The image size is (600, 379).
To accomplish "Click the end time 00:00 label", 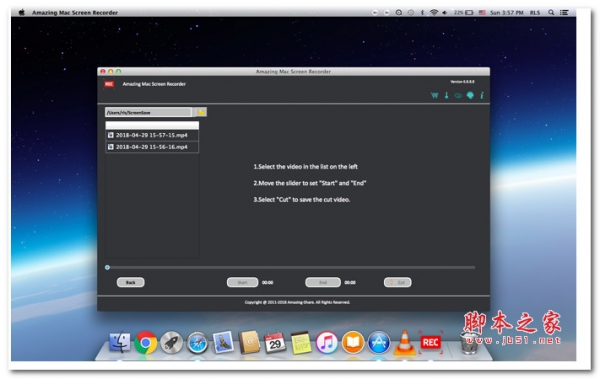I will click(x=350, y=283).
